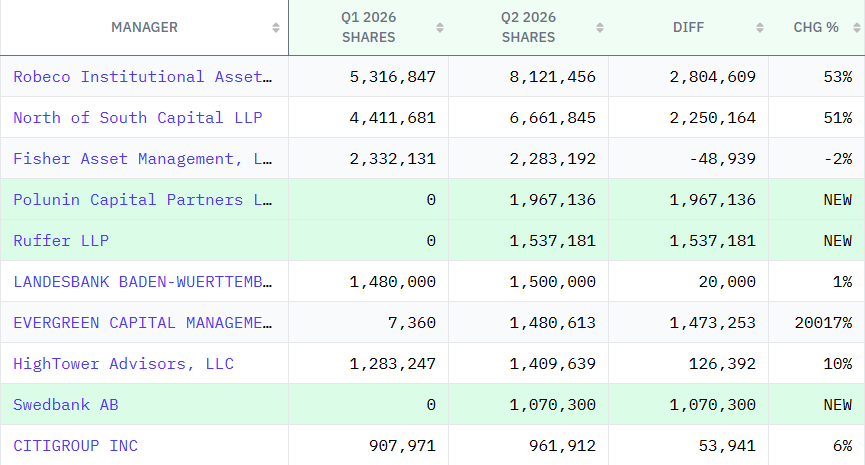Click the Q1 2026 SHARES header label
Screen dimensions: 865x465
(x=369, y=28)
